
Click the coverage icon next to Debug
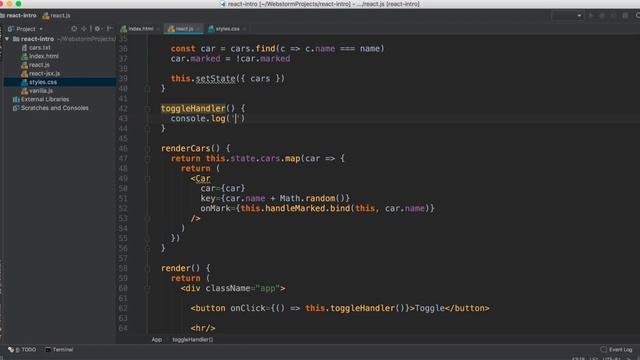[613, 16]
